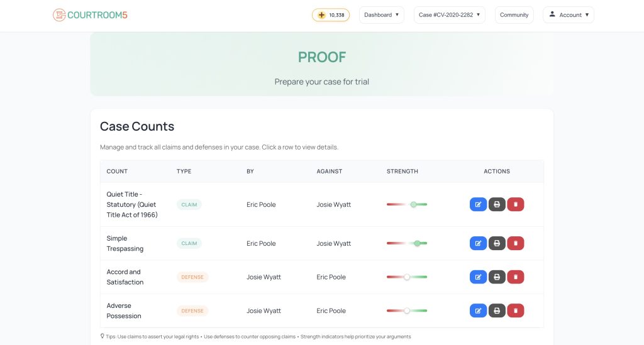Print the Quiet Title count

pos(497,204)
